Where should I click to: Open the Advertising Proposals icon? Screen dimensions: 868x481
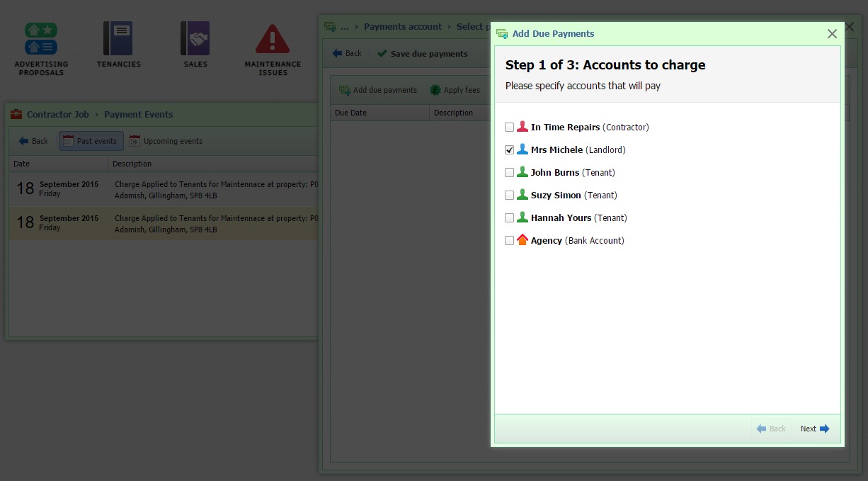[41, 39]
